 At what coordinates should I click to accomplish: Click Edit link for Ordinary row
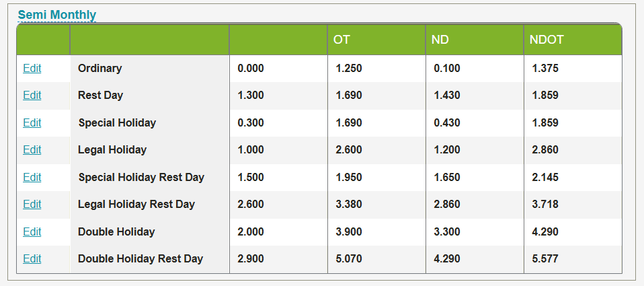32,68
